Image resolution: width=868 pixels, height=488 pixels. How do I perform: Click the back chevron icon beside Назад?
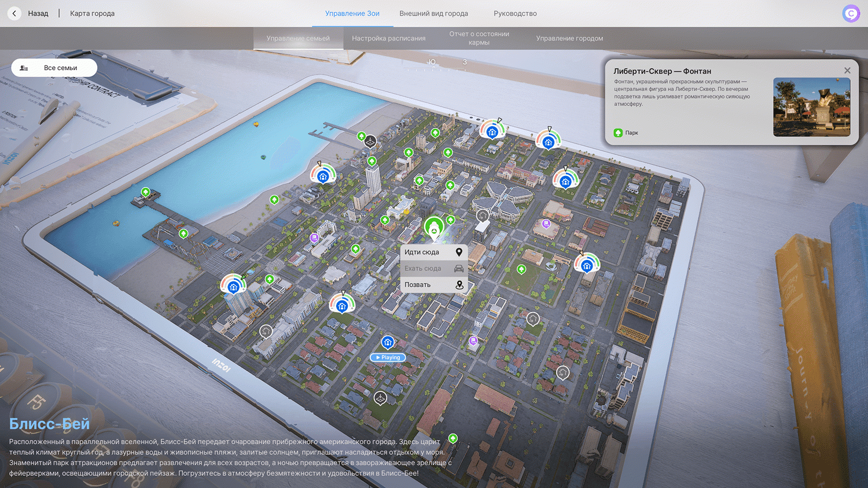tap(14, 13)
